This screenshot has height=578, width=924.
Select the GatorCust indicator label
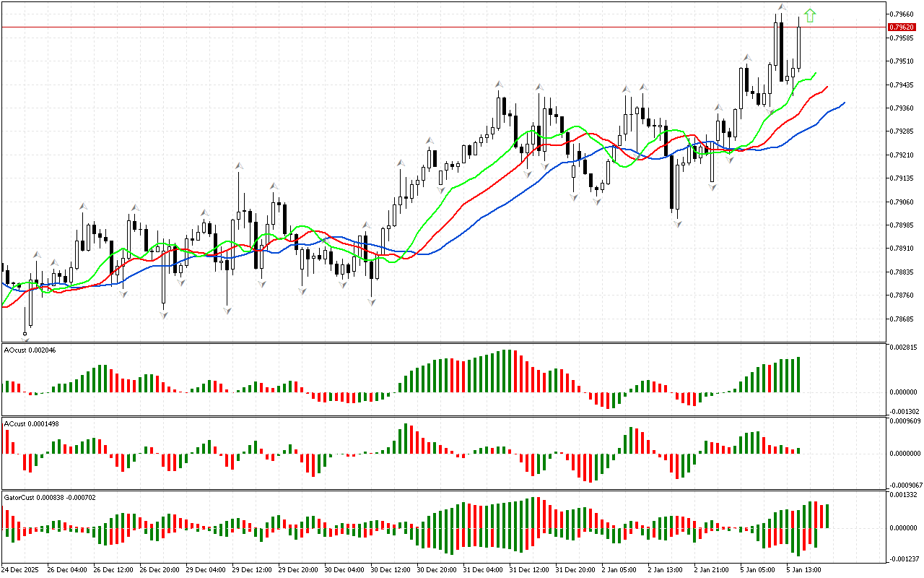49,497
